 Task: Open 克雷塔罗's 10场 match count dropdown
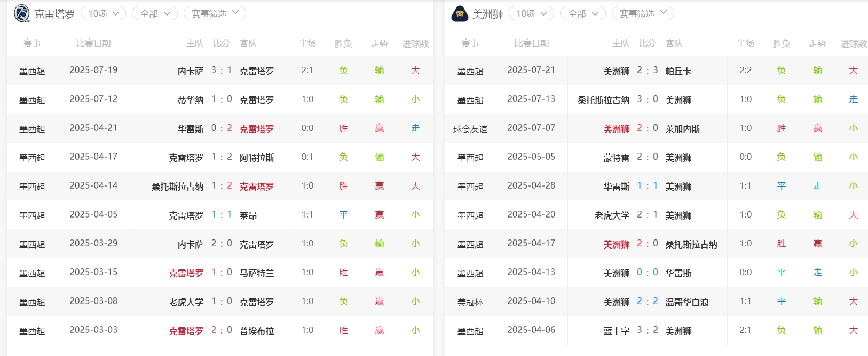103,13
